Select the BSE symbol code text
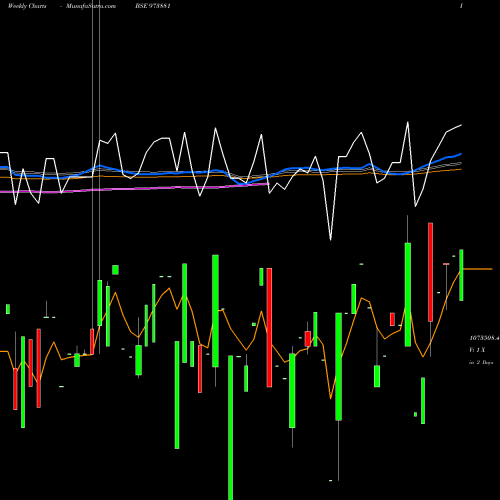The height and width of the screenshot is (500, 500). 153,6
